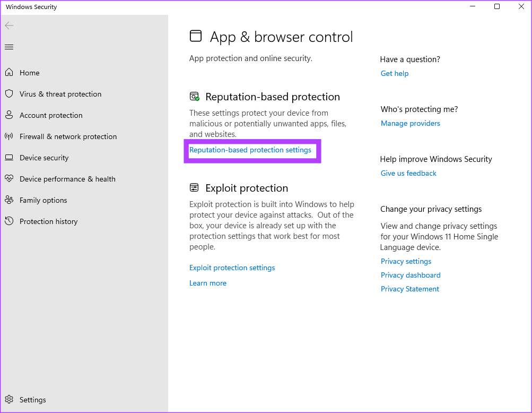Click the Device security laptop icon
This screenshot has width=532, height=413.
tap(9, 158)
